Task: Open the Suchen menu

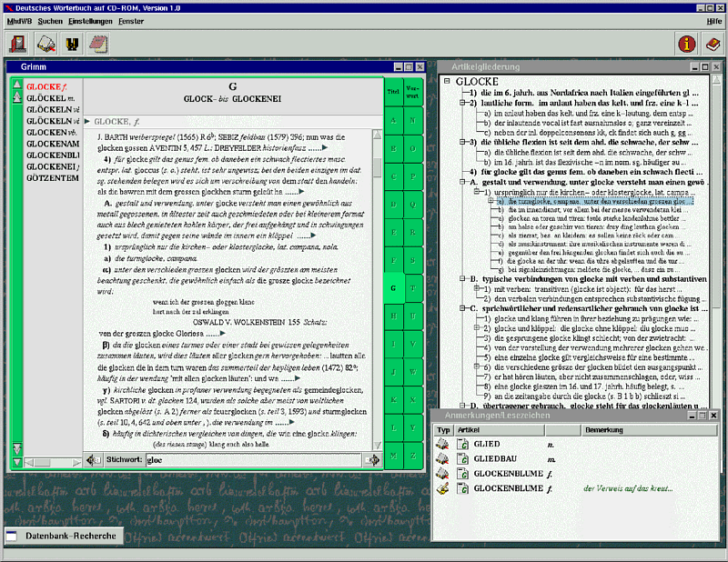Action: click(50, 21)
